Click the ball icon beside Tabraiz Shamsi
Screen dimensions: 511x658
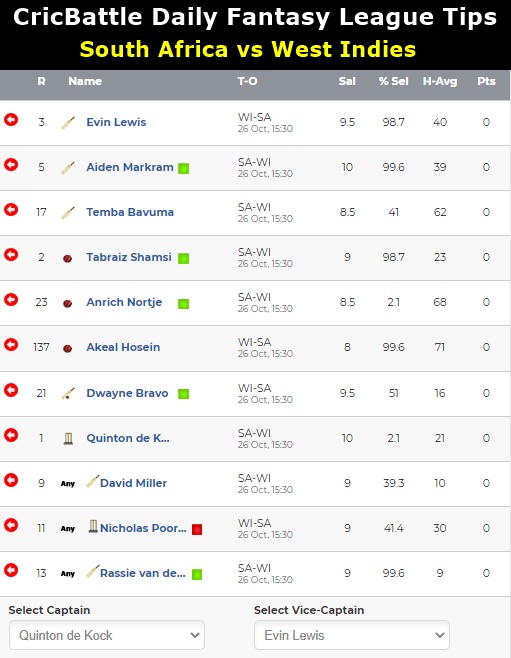pos(67,258)
